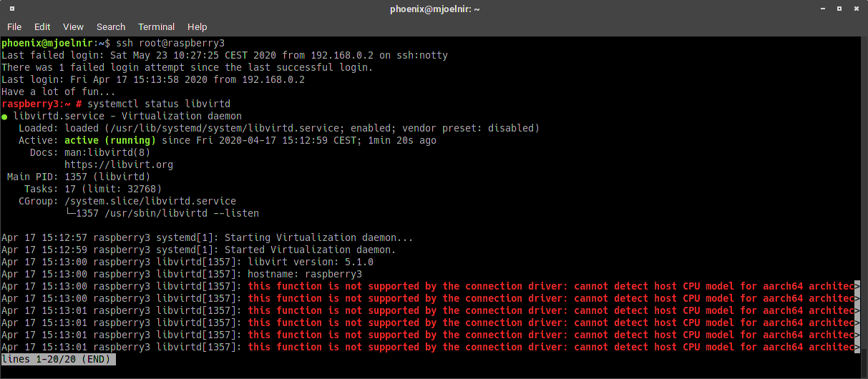Screen dimensions: 868x379
Task: Minimize the terminal window
Action: (x=824, y=9)
